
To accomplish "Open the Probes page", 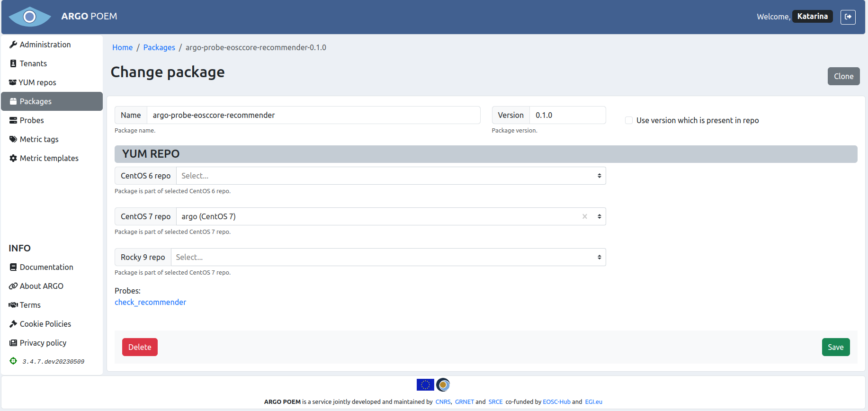I will (x=52, y=120).
